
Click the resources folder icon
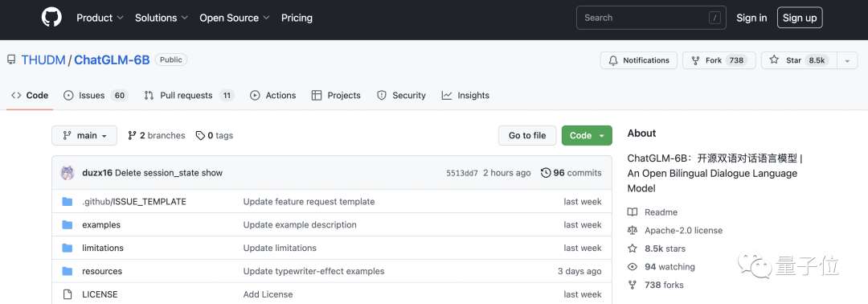[68, 271]
